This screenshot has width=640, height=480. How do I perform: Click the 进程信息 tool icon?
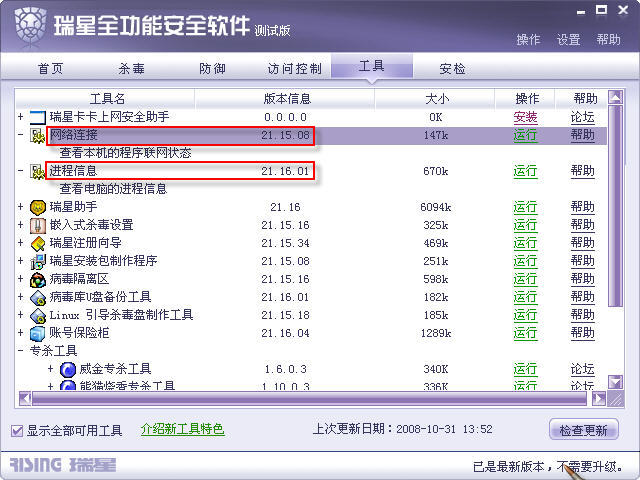38,171
